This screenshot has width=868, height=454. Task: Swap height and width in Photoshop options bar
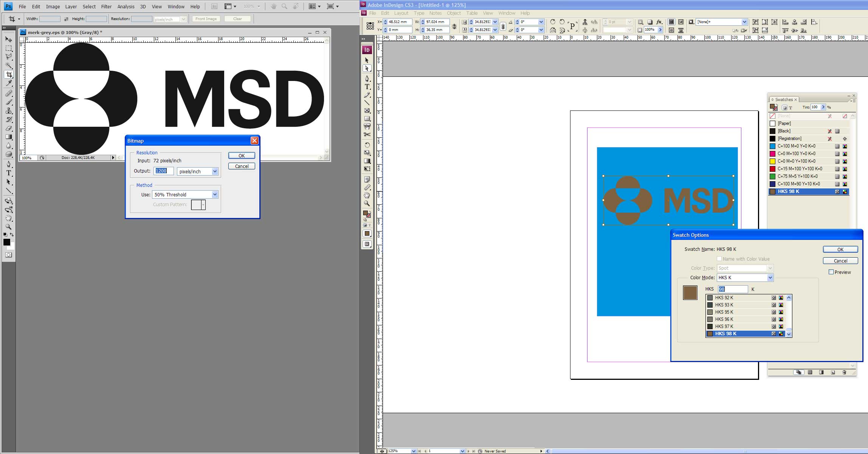coord(66,19)
